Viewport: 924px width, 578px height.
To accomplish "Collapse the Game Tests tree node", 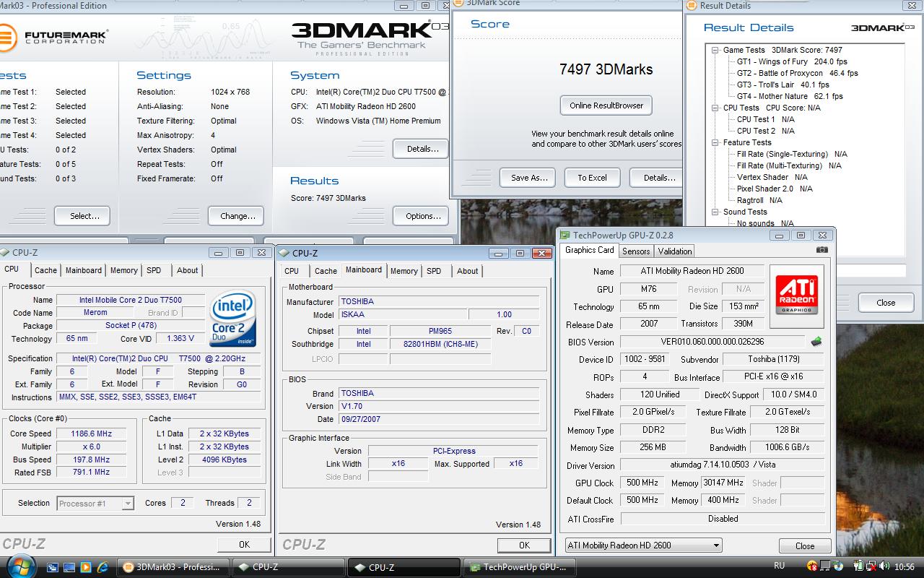I will pos(715,51).
